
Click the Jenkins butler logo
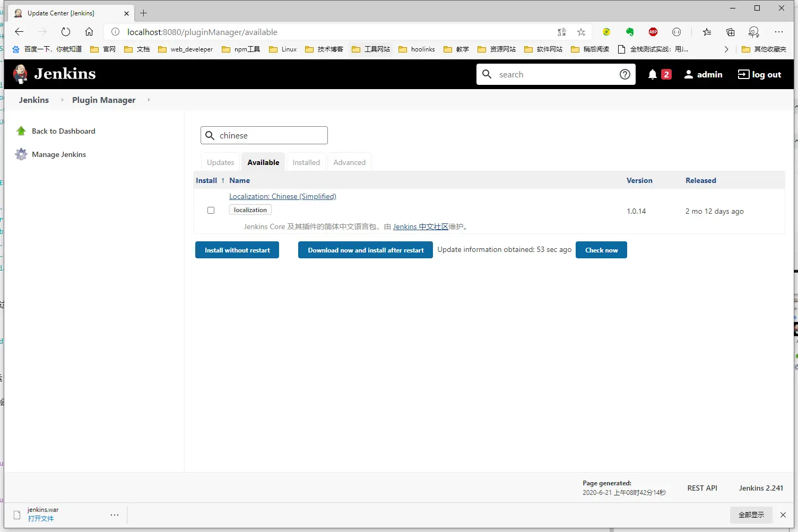(x=20, y=74)
